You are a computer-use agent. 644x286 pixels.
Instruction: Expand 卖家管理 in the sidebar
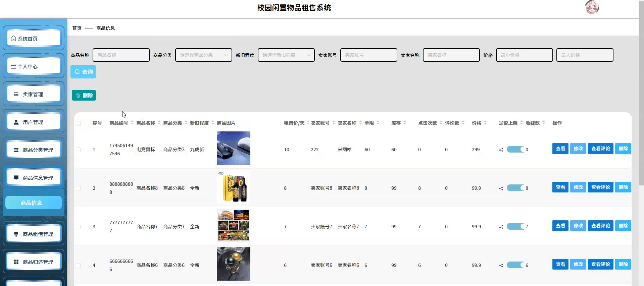34,94
